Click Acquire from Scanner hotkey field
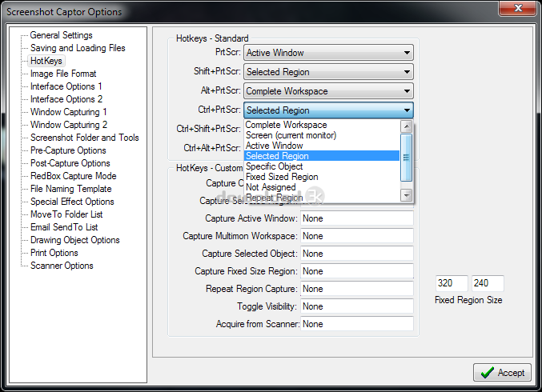This screenshot has width=542, height=392. tap(357, 324)
